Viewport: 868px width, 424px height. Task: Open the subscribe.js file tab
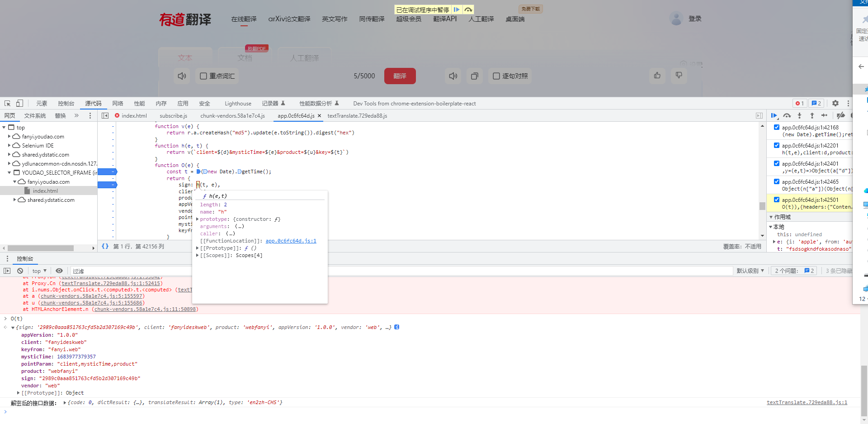(x=173, y=116)
